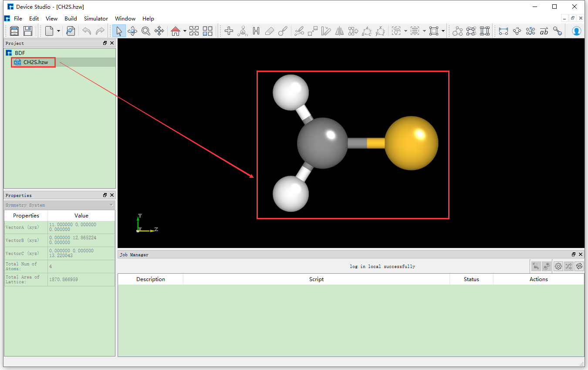Refresh the Job Manager list
588x370 pixels.
579,266
